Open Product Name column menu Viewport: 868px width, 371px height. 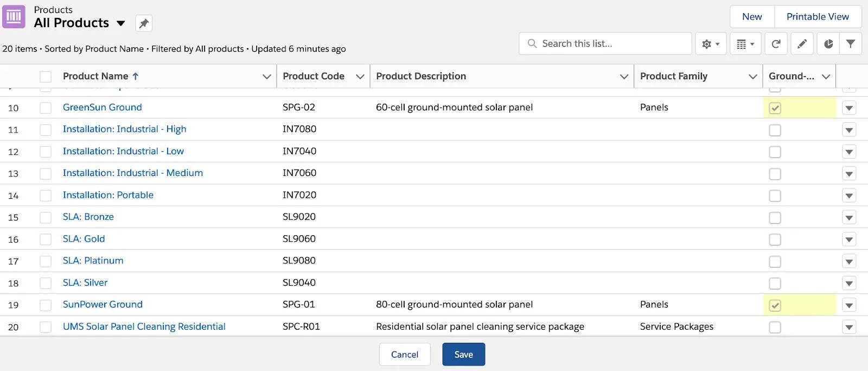[x=266, y=77]
